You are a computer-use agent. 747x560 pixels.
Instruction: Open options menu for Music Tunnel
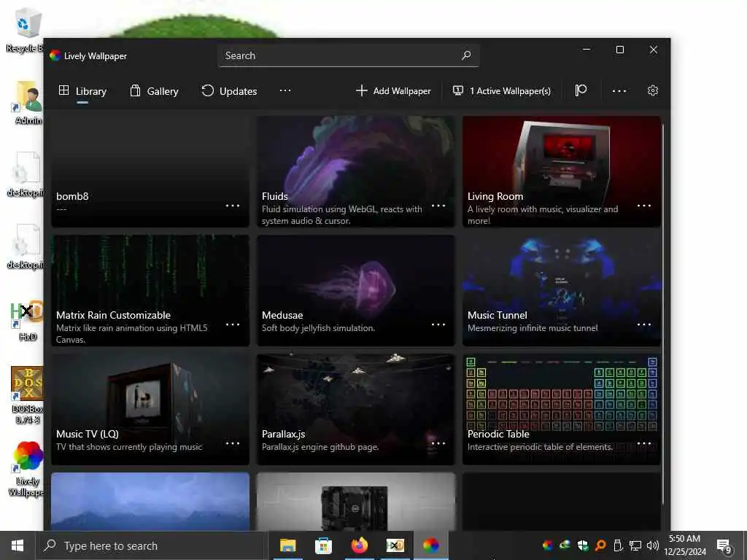644,324
